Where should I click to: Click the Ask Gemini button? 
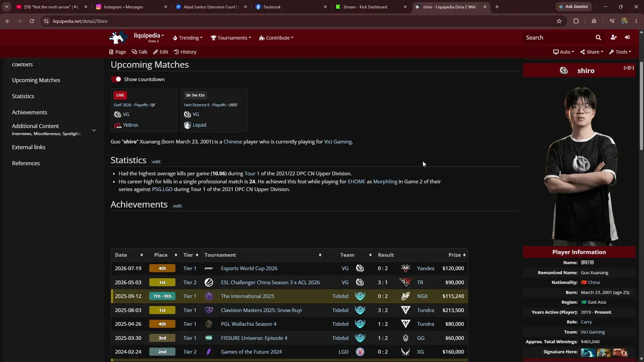573,7
